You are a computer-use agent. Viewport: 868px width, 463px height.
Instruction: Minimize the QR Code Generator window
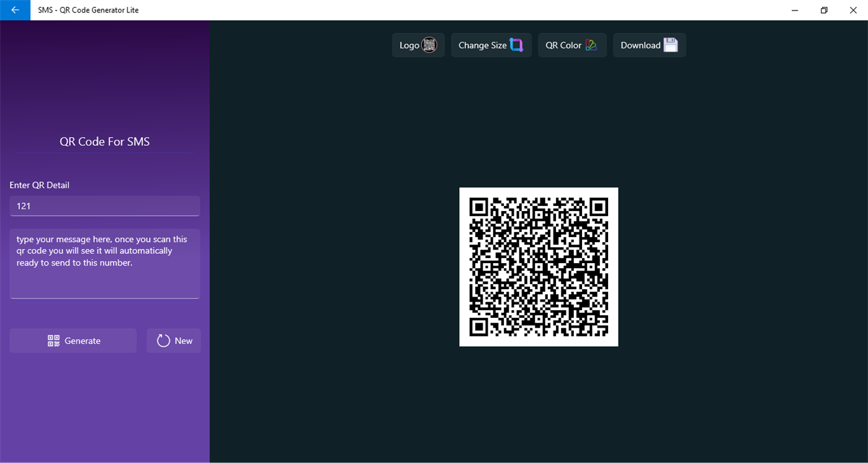[795, 10]
